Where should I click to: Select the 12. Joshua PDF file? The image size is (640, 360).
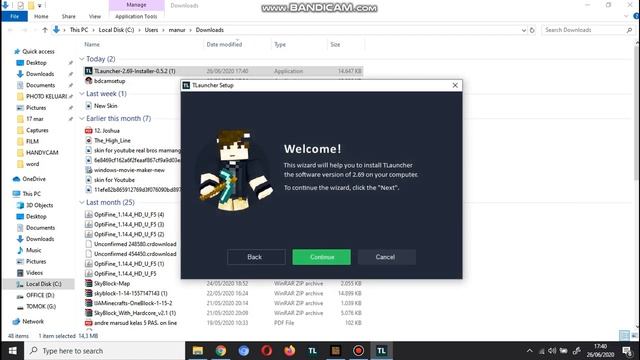tap(107, 131)
